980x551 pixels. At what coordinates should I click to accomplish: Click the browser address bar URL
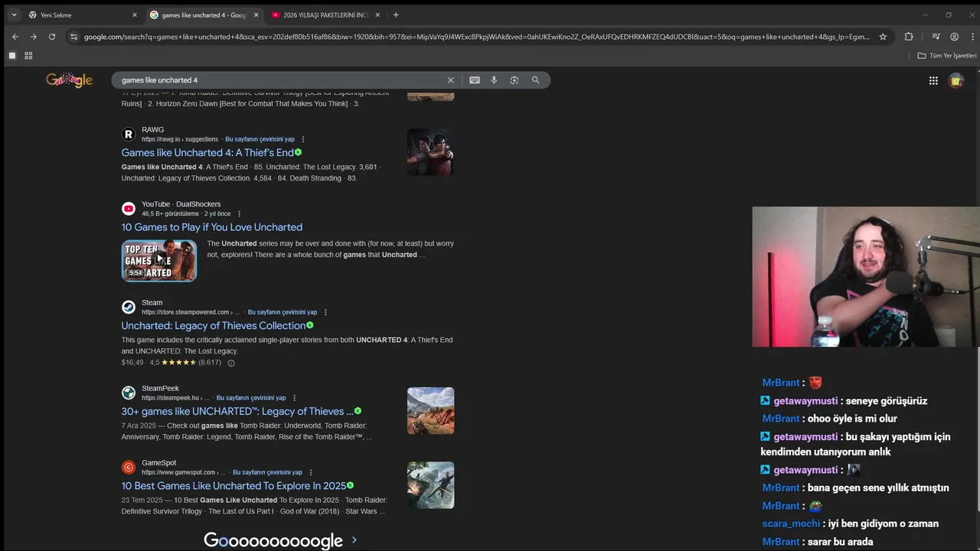click(x=476, y=37)
